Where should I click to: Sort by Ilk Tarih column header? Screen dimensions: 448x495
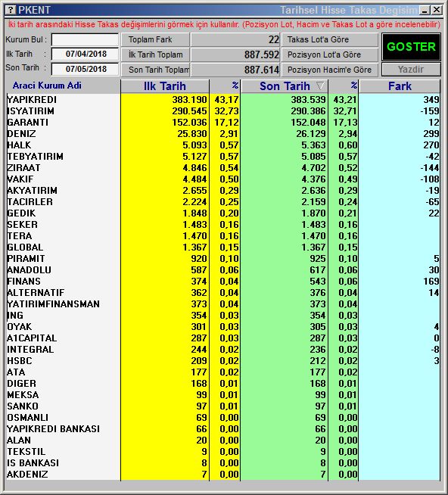click(164, 86)
